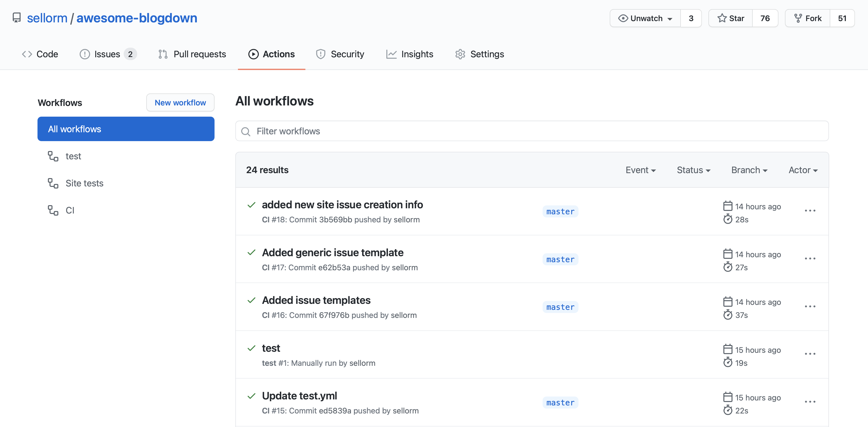Viewport: 868px width, 427px height.
Task: Open more options menu for test #1 run
Action: pos(810,354)
